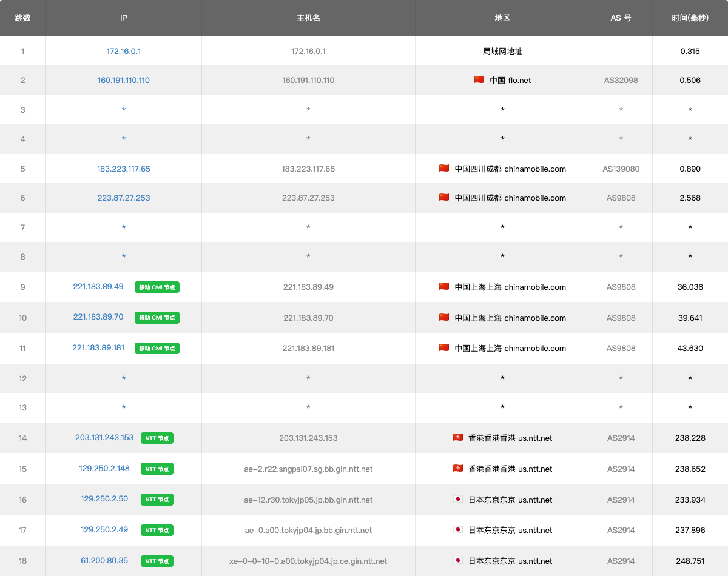Follow the 183.223.117.65 IP link

124,169
